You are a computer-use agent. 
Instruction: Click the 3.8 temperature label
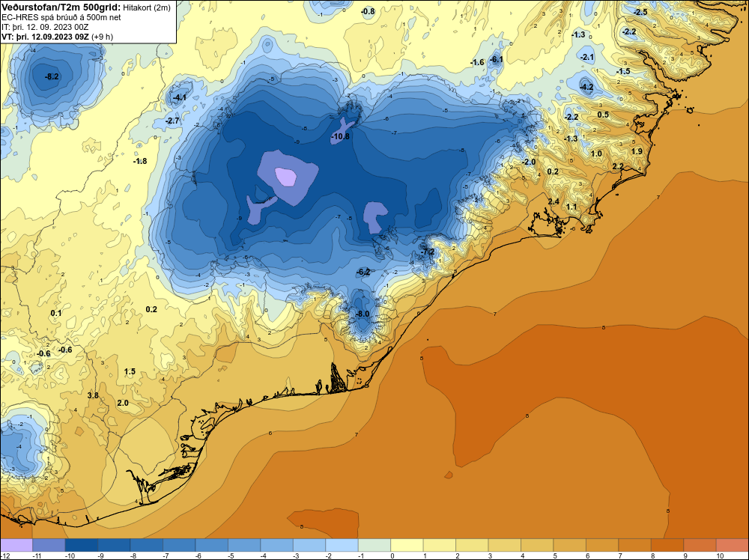(x=93, y=395)
